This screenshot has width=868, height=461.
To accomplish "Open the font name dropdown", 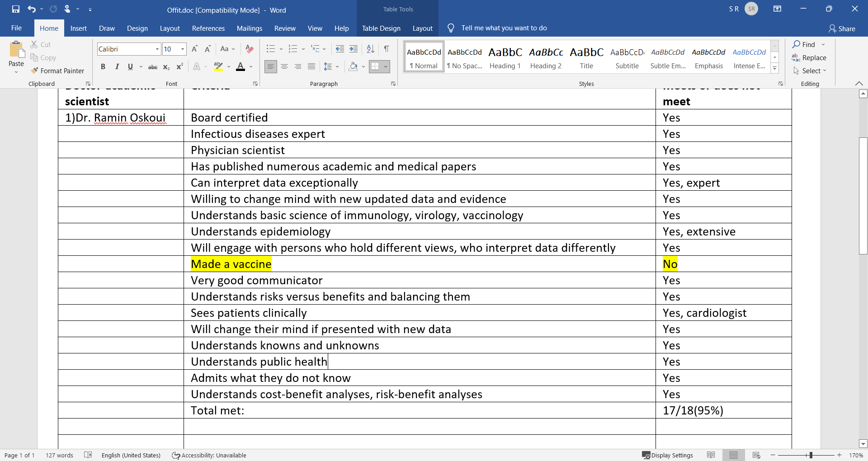I will pyautogui.click(x=157, y=49).
